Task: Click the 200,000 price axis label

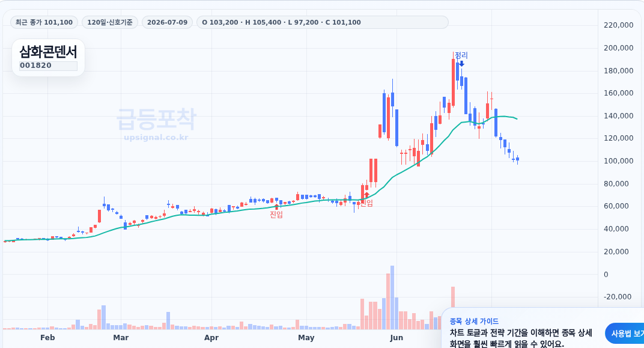Action: [619, 48]
